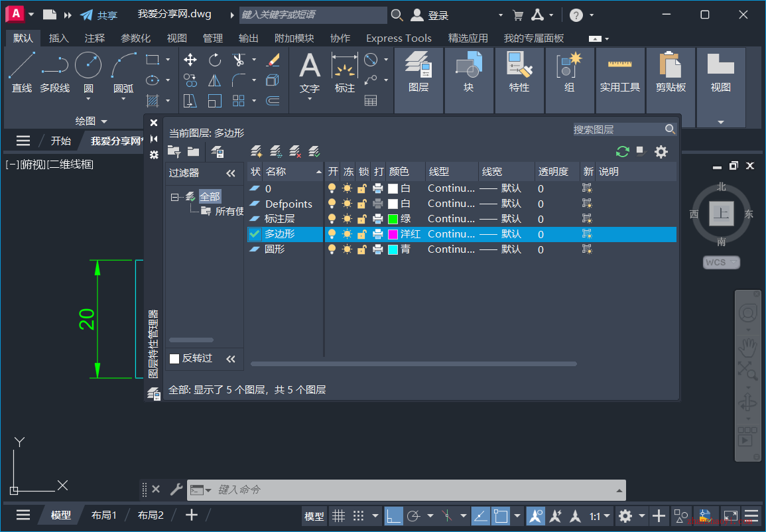The width and height of the screenshot is (766, 532).
Task: Refresh the layer list
Action: click(622, 151)
